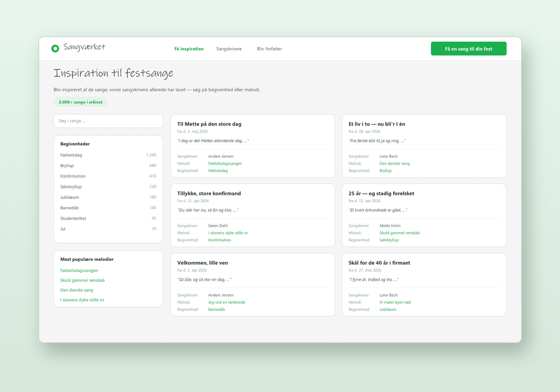Viewport: 560px width, 392px height.
Task: Click Fødselsdagssangen melody in the Til Mette card
Action: pyautogui.click(x=225, y=163)
